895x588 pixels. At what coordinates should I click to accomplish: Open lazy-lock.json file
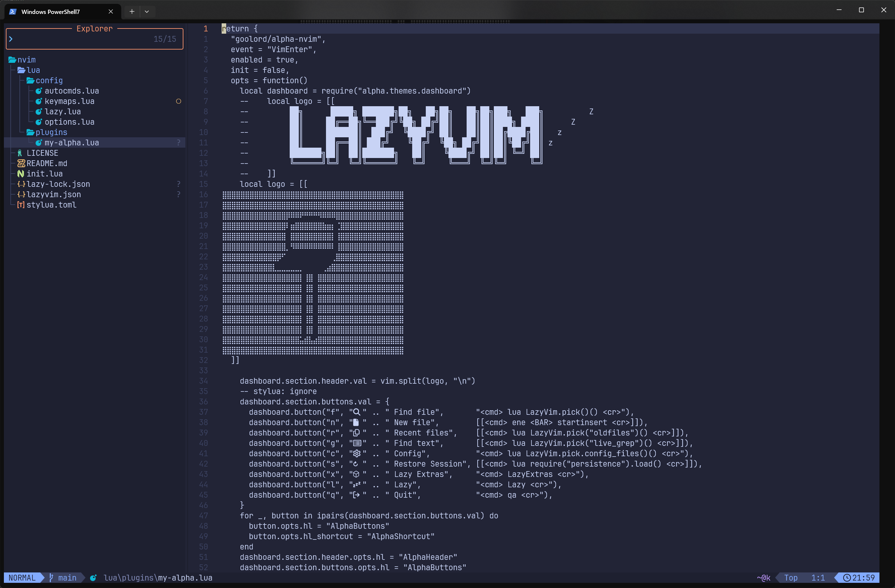tap(58, 184)
